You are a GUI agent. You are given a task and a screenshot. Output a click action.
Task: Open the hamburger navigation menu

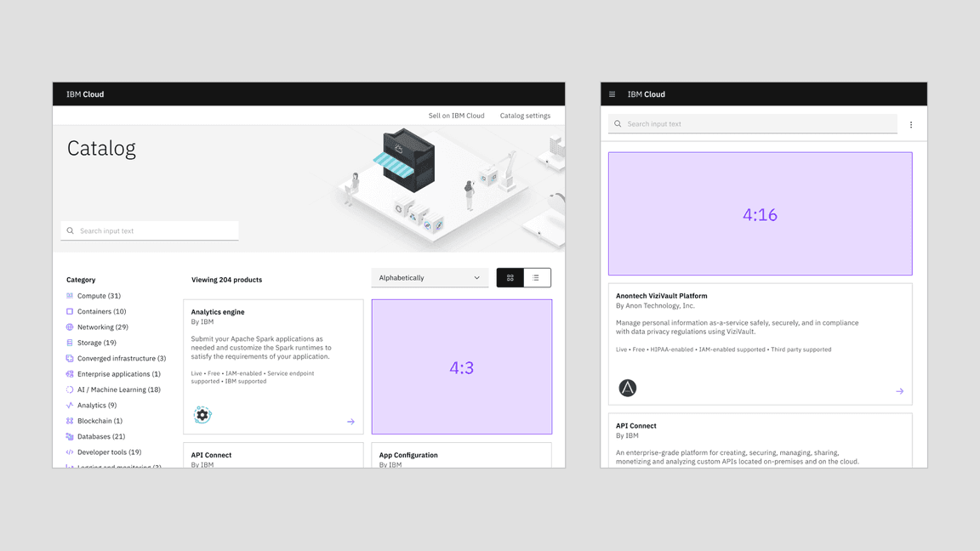(x=612, y=94)
